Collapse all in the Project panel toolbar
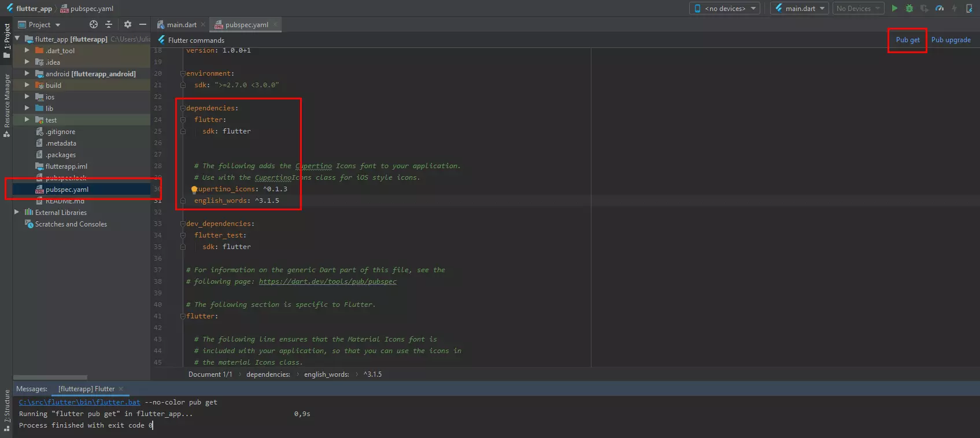This screenshot has height=438, width=980. (109, 24)
